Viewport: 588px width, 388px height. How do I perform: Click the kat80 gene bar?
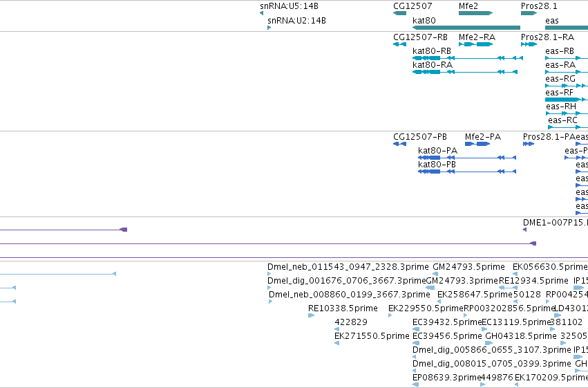pos(466,28)
